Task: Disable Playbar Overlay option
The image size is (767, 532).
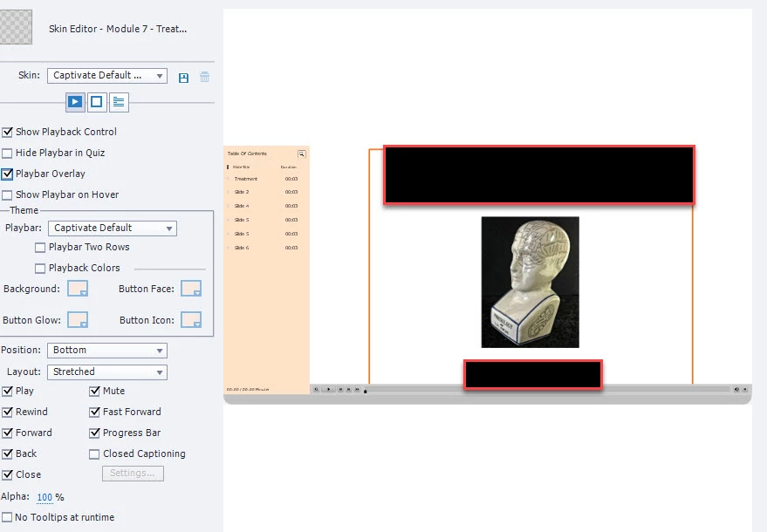Action: 7,174
